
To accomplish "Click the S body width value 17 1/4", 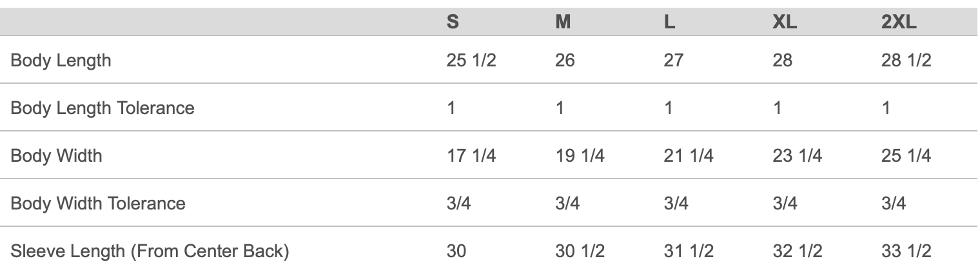I will 471,155.
